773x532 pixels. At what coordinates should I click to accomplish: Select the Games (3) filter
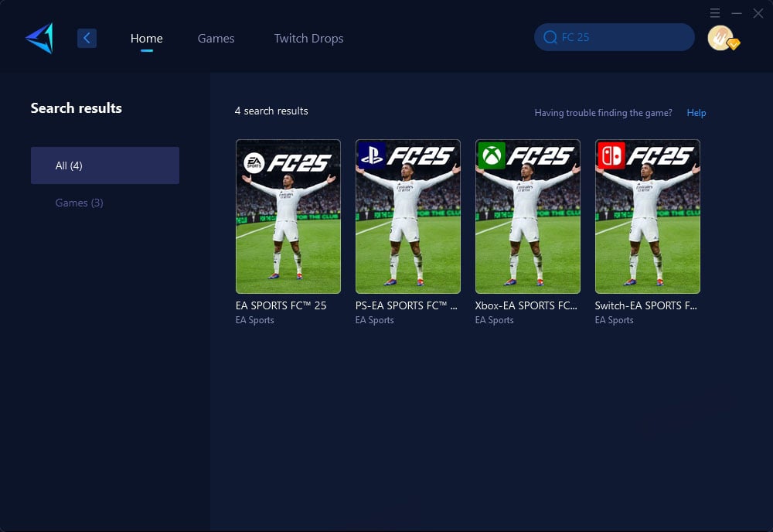[80, 203]
